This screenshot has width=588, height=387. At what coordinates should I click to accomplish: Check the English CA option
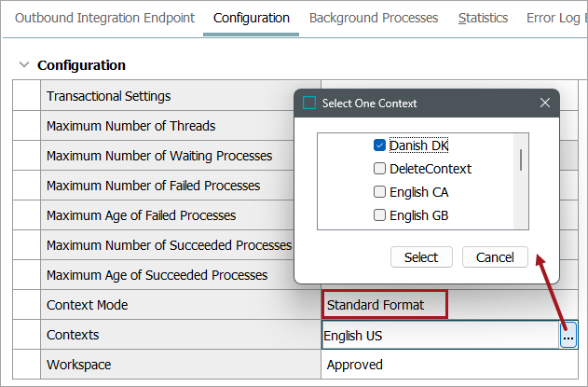pos(379,192)
